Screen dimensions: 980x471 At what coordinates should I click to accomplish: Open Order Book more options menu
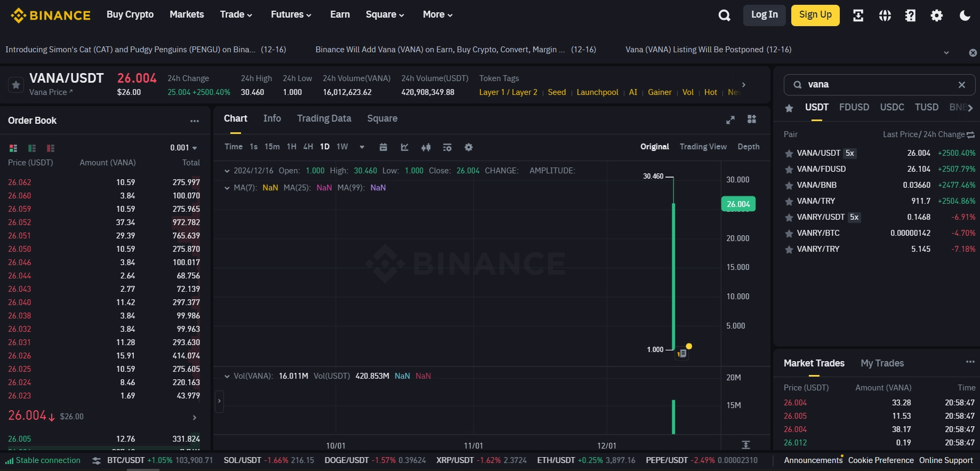[195, 121]
